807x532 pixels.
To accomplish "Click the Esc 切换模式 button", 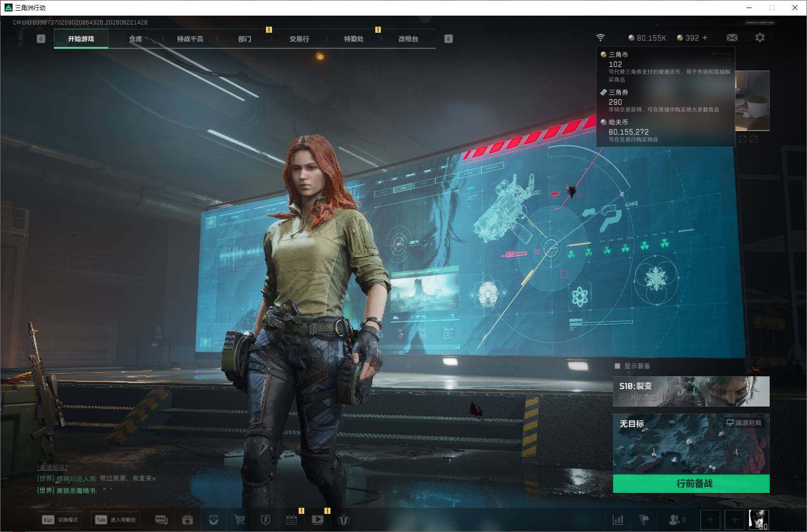I will pos(60,520).
